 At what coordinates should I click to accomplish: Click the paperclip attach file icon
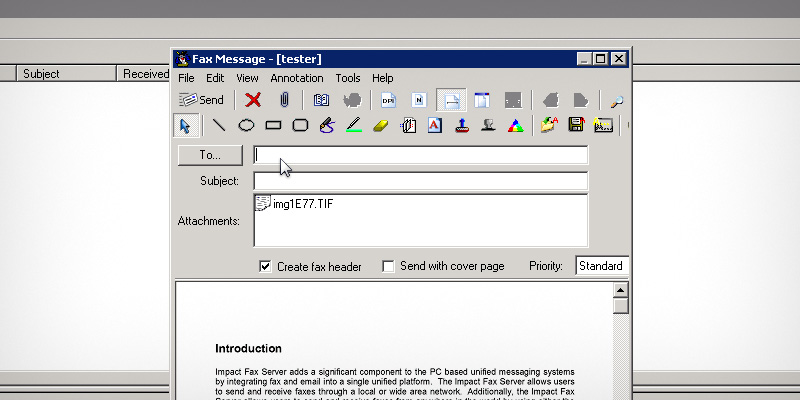point(284,100)
